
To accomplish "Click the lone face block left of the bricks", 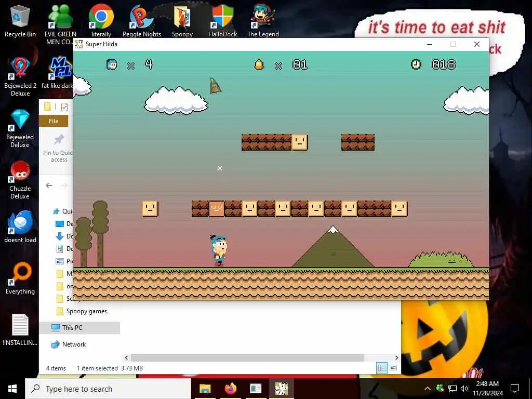I will point(150,209).
